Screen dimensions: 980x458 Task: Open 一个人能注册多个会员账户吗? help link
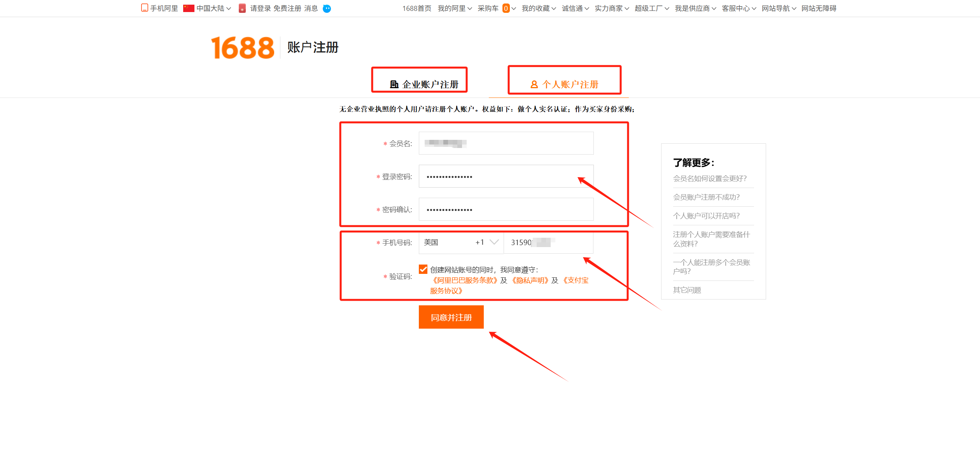[711, 266]
